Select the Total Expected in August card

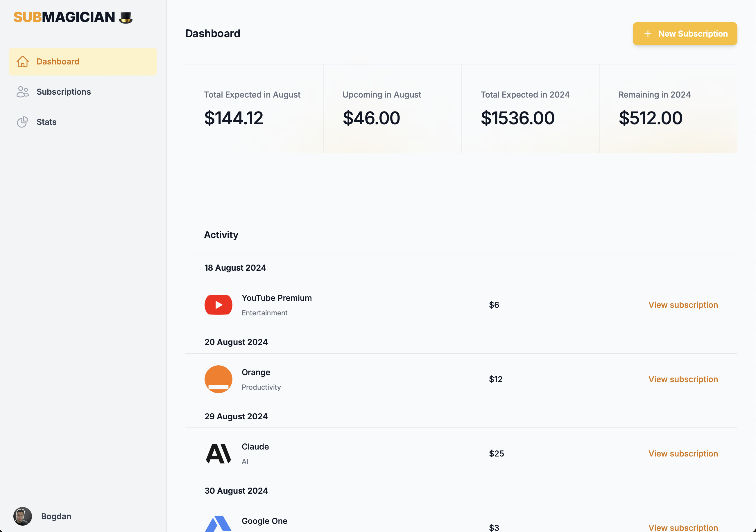254,109
